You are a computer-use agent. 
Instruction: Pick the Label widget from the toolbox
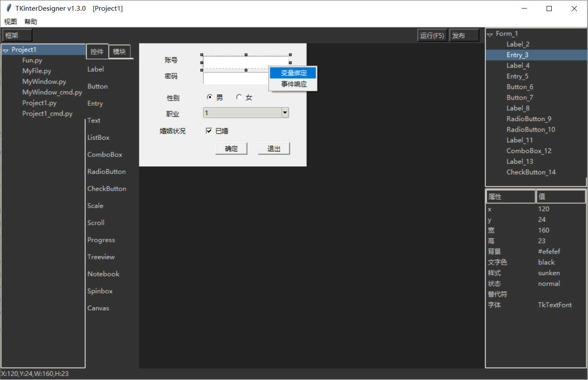pos(96,69)
